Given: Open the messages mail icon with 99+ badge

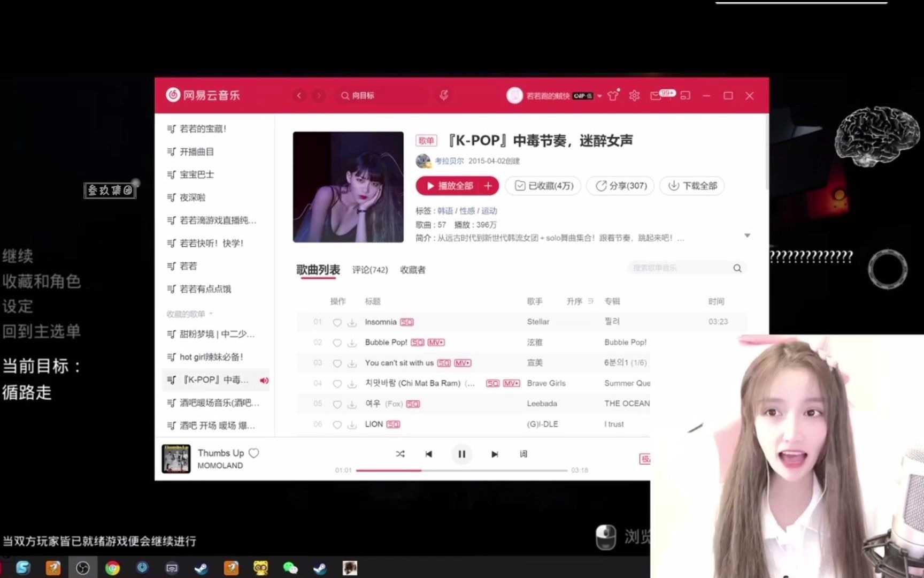Looking at the screenshot, I should pos(661,95).
